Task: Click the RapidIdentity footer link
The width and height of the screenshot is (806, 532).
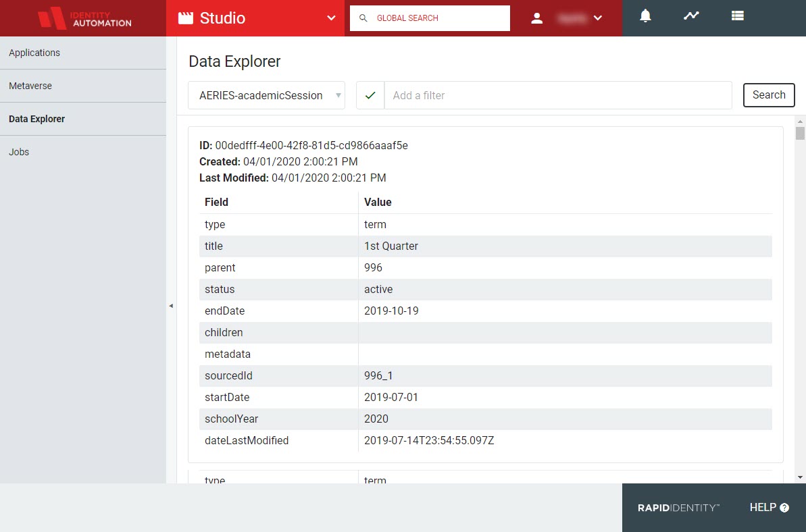Action: click(678, 508)
